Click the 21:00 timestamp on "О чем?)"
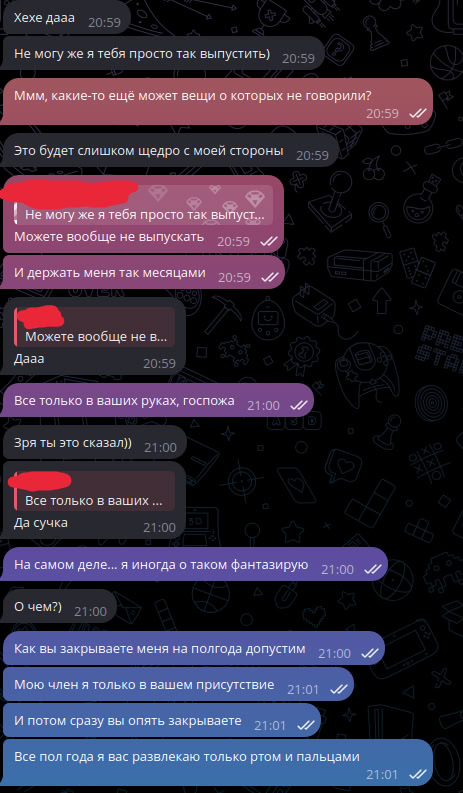 pyautogui.click(x=91, y=611)
